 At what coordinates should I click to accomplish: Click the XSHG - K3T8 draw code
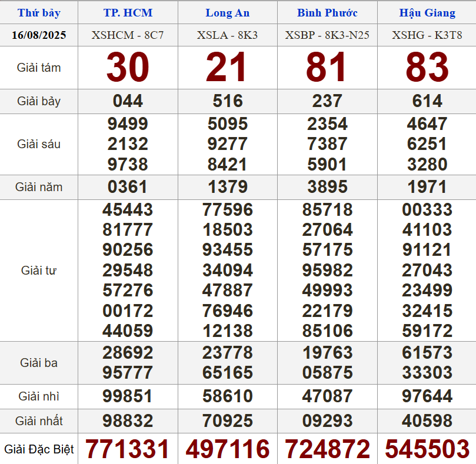(427, 35)
